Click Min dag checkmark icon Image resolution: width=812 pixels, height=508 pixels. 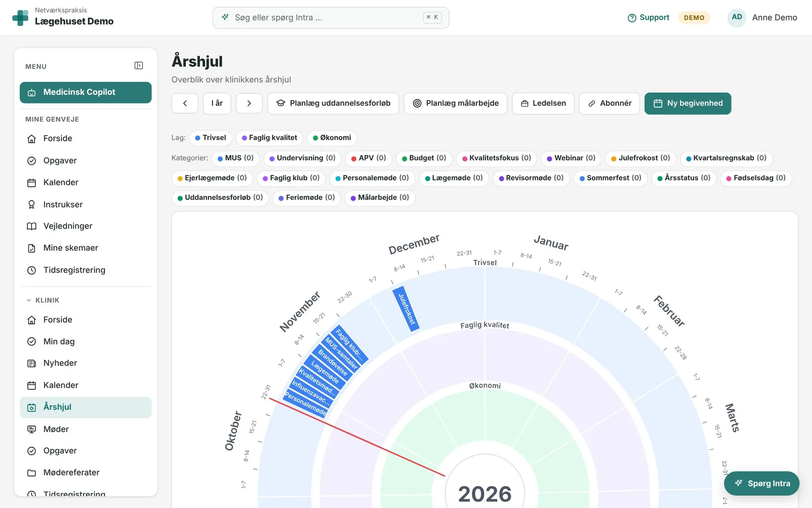(31, 341)
